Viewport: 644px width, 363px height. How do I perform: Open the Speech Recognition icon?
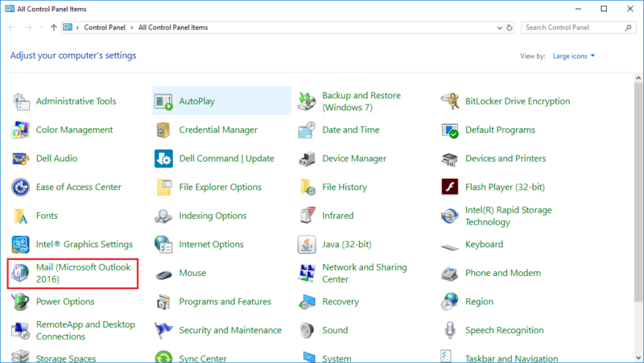(450, 331)
